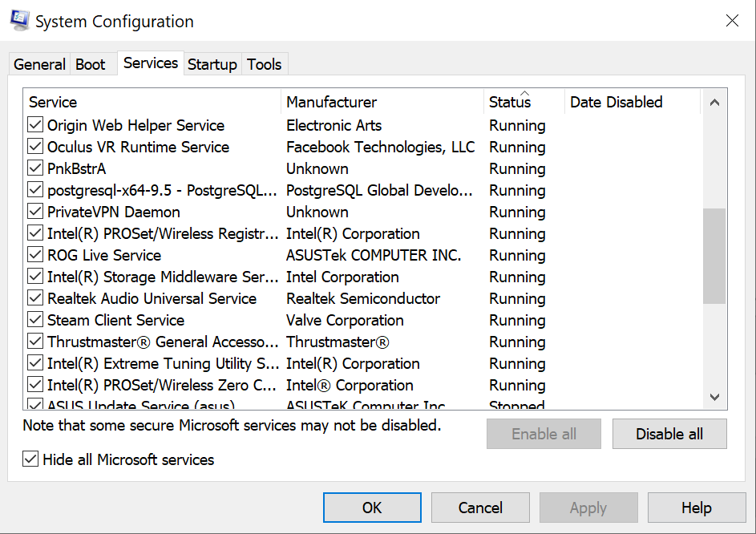Sort by the Service column header

coord(152,102)
